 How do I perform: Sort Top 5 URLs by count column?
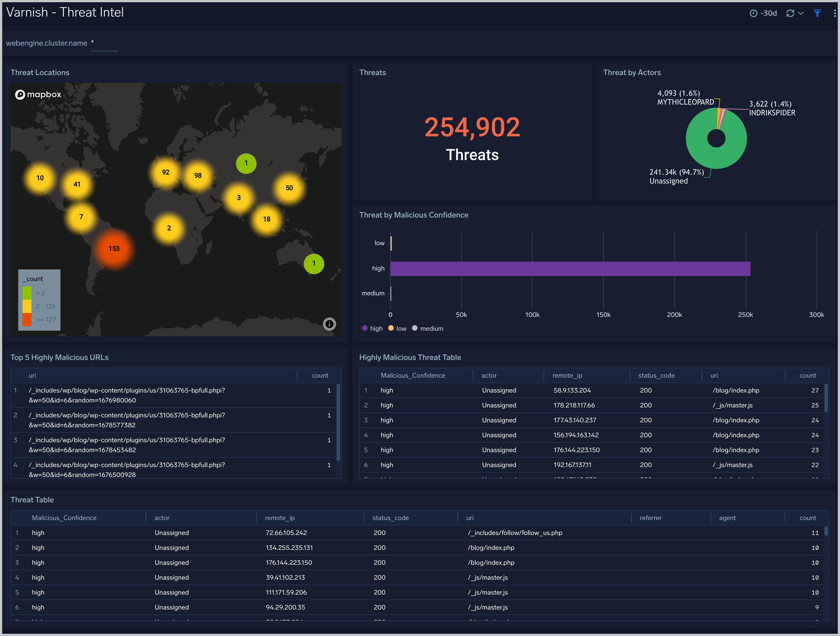point(320,375)
